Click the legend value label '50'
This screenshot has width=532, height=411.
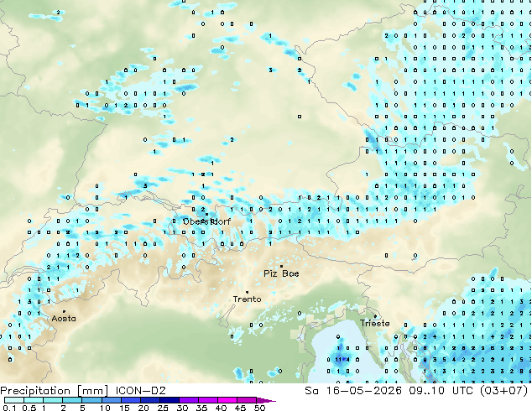259,408
